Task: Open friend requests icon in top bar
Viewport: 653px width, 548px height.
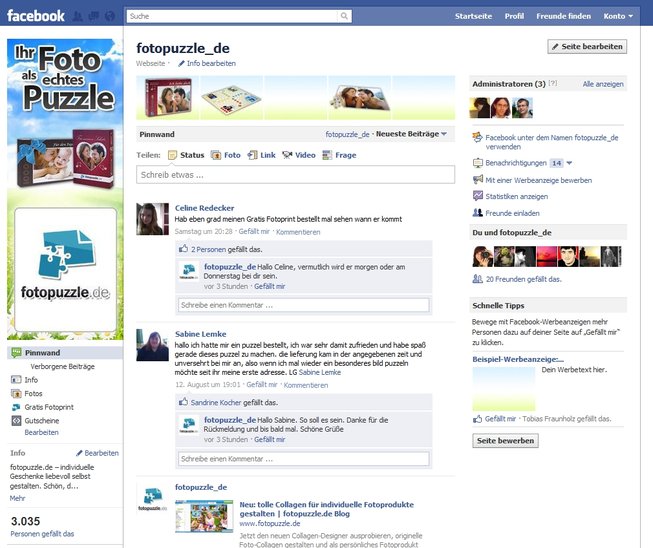Action: 77,16
